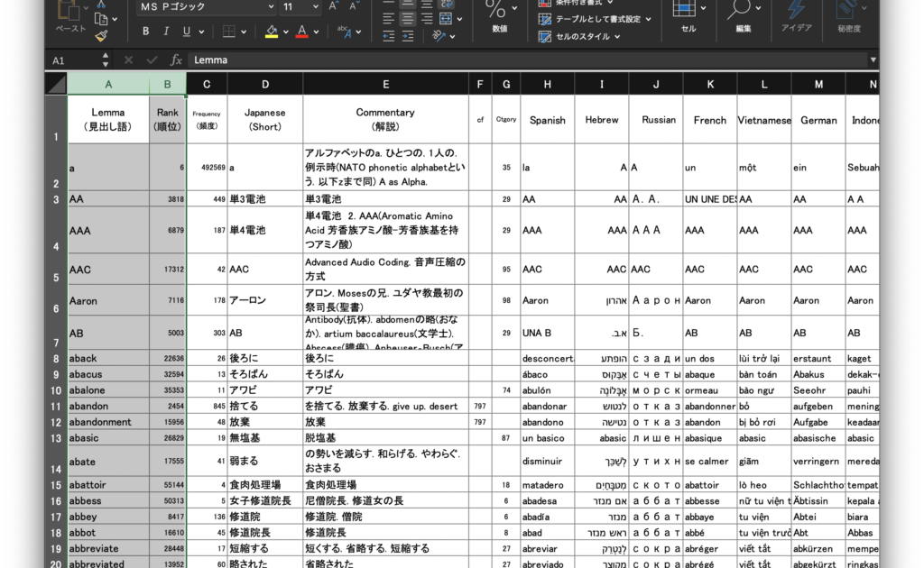Click the 'Commentary (解説)' header cell
This screenshot has width=924, height=568.
coord(385,120)
